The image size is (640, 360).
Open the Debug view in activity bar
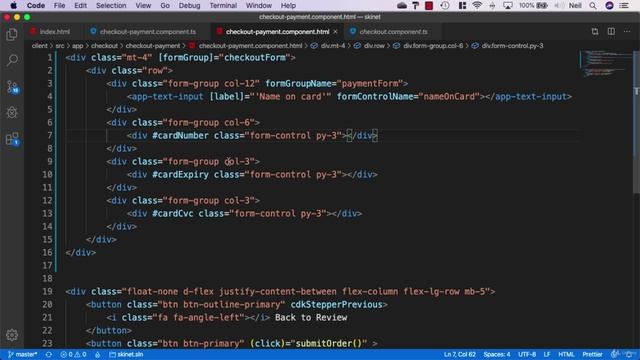(x=12, y=112)
